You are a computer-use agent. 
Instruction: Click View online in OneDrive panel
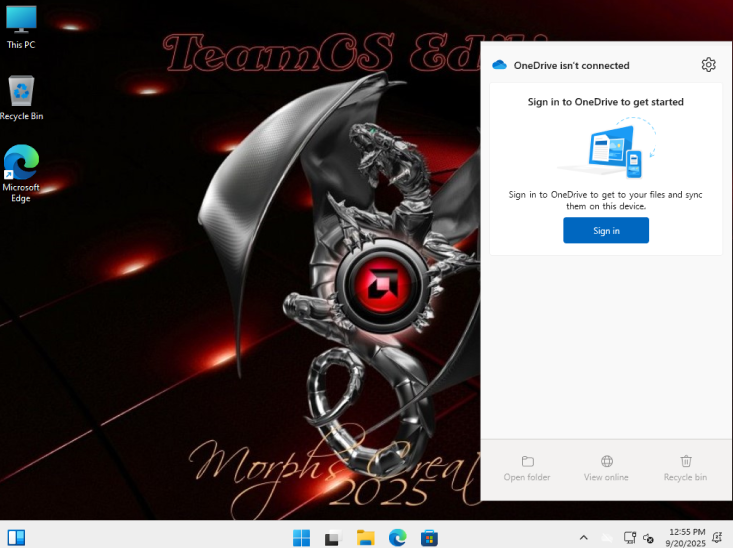[606, 469]
